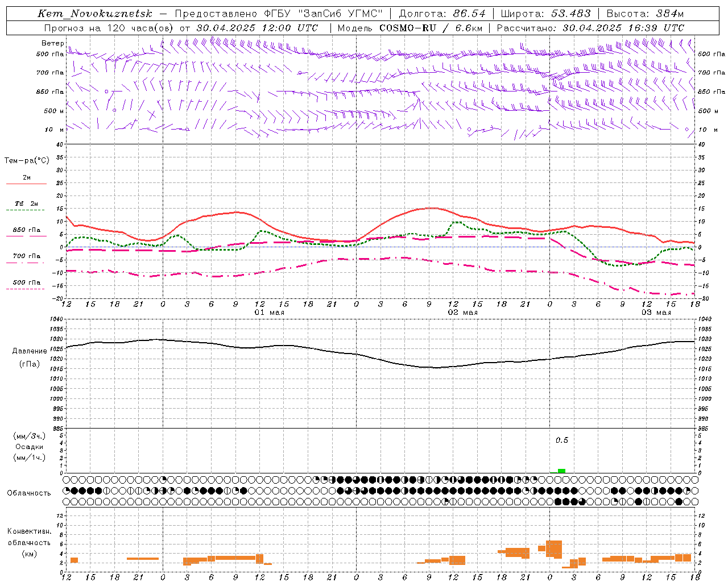The image size is (728, 582).
Task: Click the 'Широта: 53.483' latitude value
Action: coord(546,14)
